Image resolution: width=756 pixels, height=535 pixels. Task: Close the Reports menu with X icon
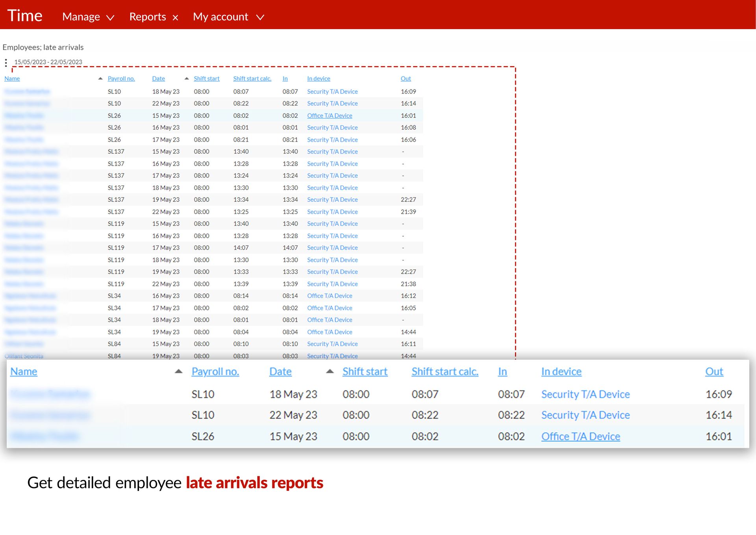176,17
